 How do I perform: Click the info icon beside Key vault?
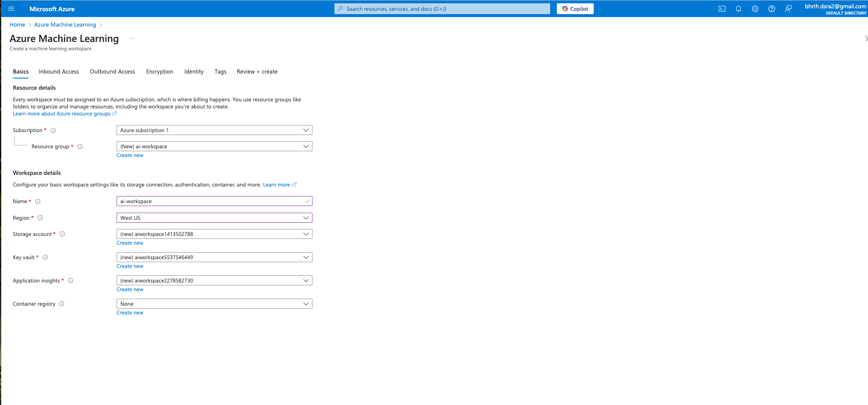tap(45, 257)
